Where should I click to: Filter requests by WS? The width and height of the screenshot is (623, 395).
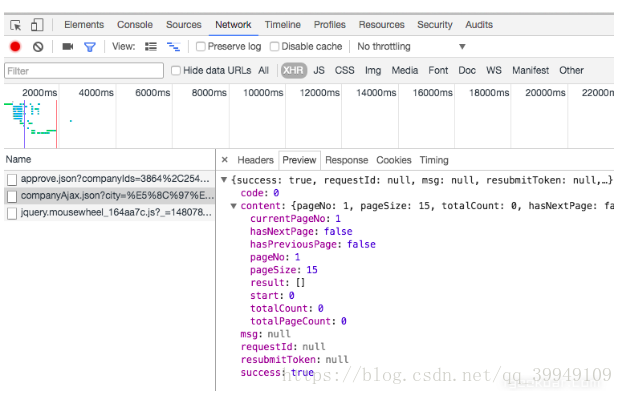pos(493,71)
